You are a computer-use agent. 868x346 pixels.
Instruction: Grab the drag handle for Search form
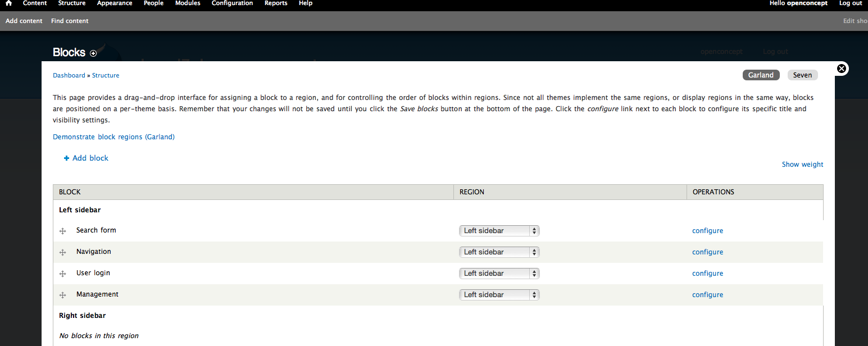[62, 230]
